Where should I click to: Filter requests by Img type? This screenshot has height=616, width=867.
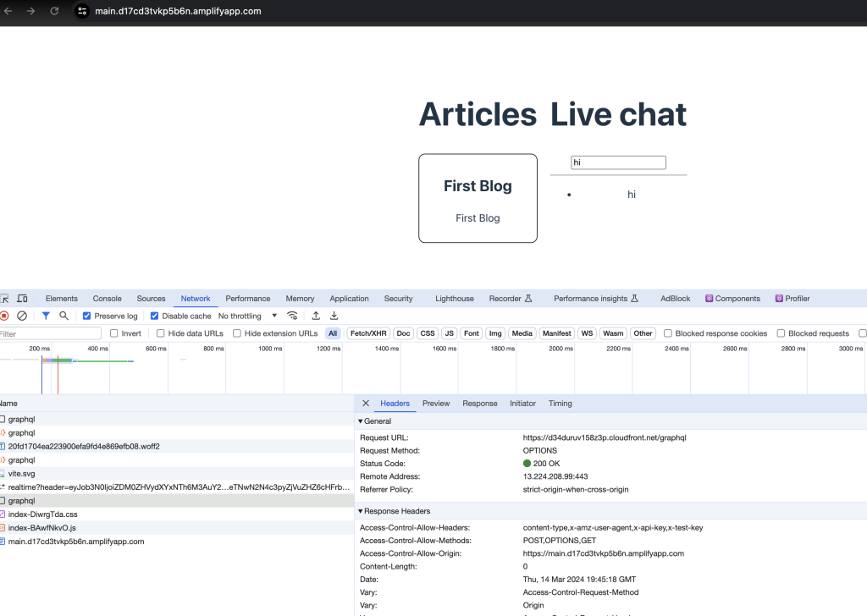pos(494,333)
